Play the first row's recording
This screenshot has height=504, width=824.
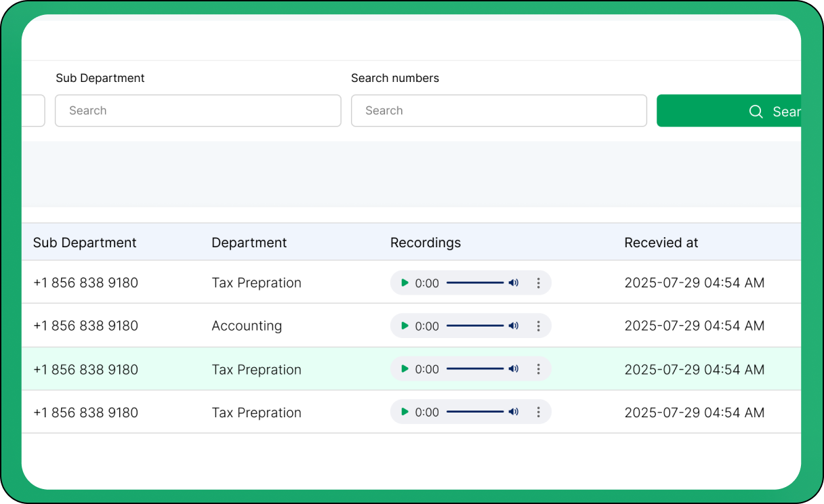[405, 283]
